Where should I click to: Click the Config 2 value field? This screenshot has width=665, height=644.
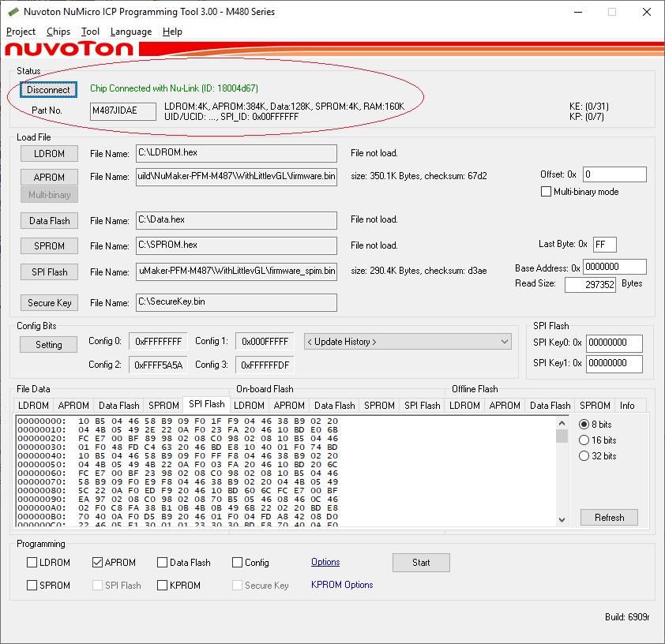click(x=158, y=365)
